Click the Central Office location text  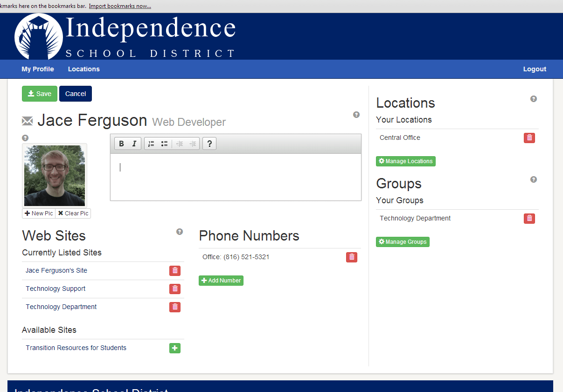(x=400, y=138)
